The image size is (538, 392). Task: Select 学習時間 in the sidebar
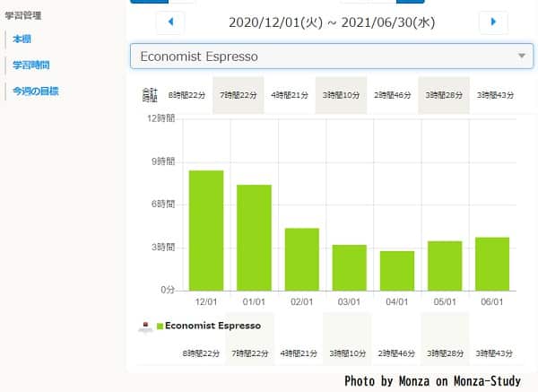point(30,65)
